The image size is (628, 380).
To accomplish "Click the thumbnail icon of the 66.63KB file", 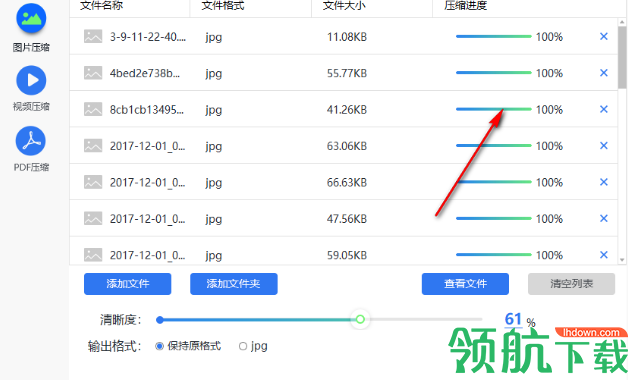I will click(x=93, y=182).
